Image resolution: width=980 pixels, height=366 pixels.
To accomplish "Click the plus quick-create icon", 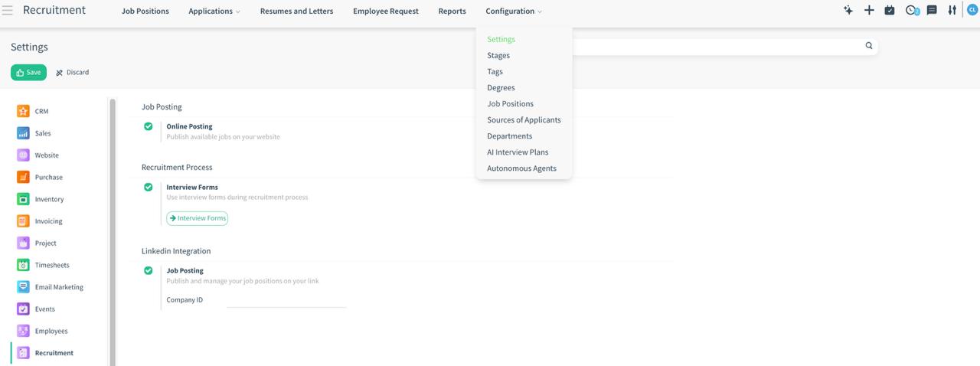I will [869, 11].
